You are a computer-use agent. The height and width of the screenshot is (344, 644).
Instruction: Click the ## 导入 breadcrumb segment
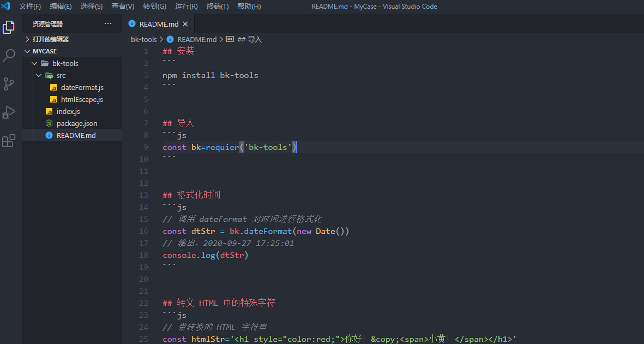(249, 39)
